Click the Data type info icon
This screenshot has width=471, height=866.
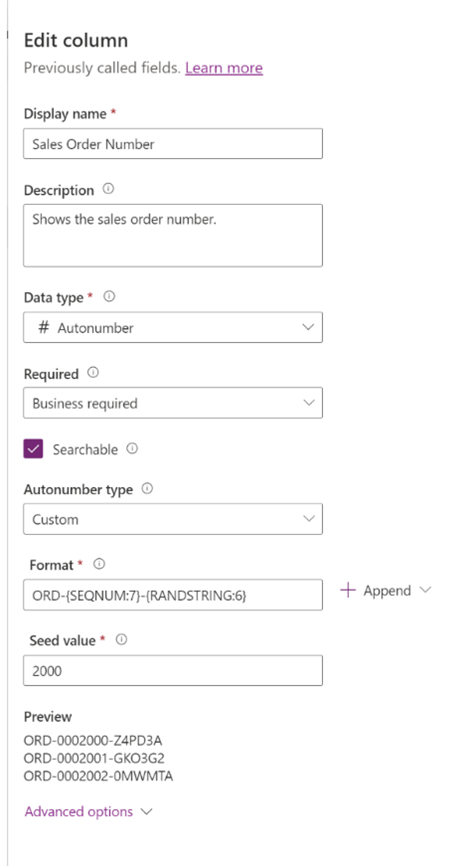click(x=109, y=297)
